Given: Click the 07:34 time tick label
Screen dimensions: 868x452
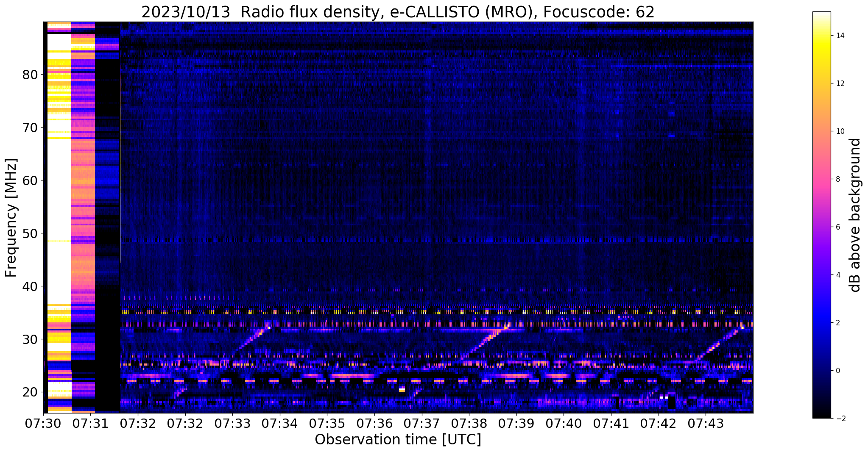Looking at the screenshot, I should point(280,423).
